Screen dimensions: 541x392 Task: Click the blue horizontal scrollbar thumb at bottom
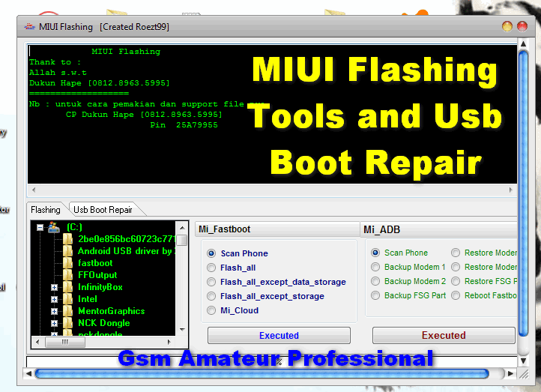pos(262,373)
